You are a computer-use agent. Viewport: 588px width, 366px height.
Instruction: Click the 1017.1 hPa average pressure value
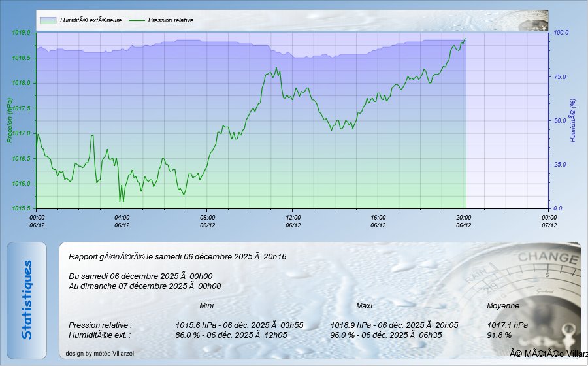pyautogui.click(x=508, y=325)
